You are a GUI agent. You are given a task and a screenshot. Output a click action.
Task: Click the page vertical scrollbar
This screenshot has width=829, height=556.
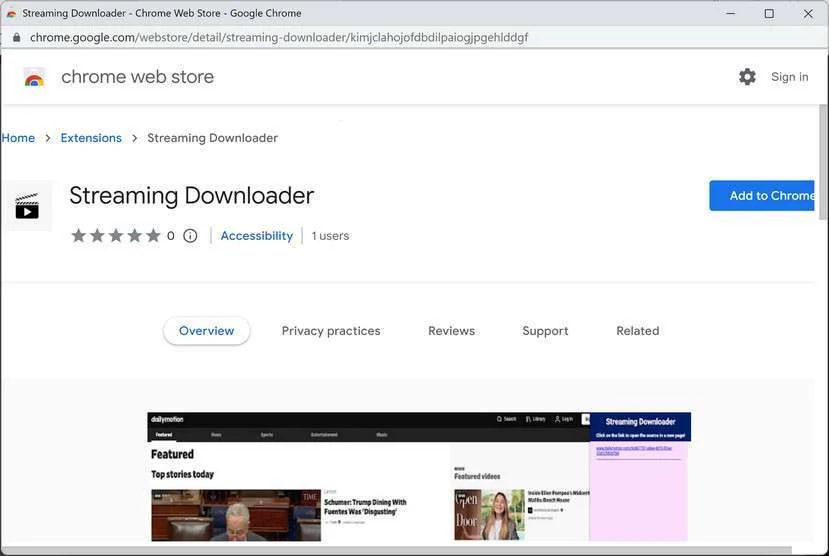click(x=823, y=162)
